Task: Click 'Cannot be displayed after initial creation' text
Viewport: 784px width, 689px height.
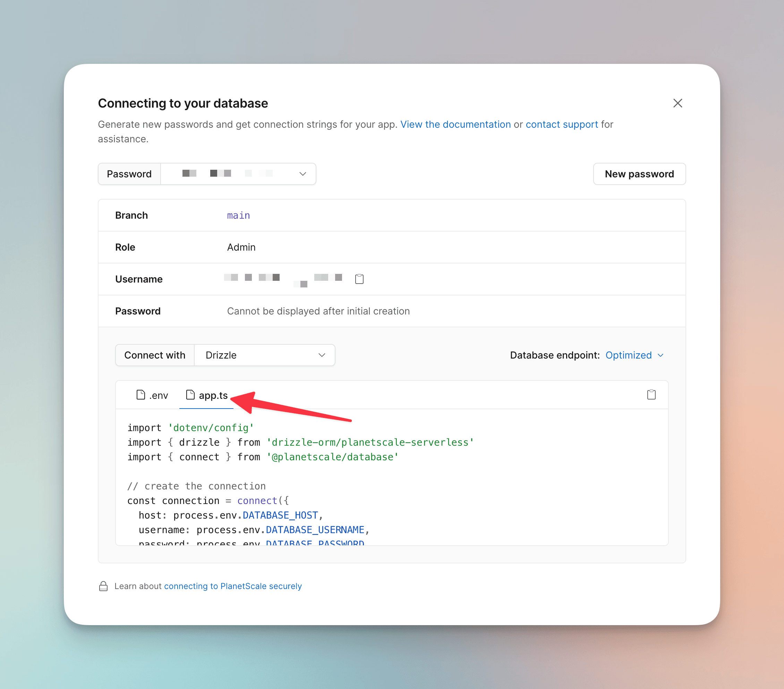Action: click(318, 311)
